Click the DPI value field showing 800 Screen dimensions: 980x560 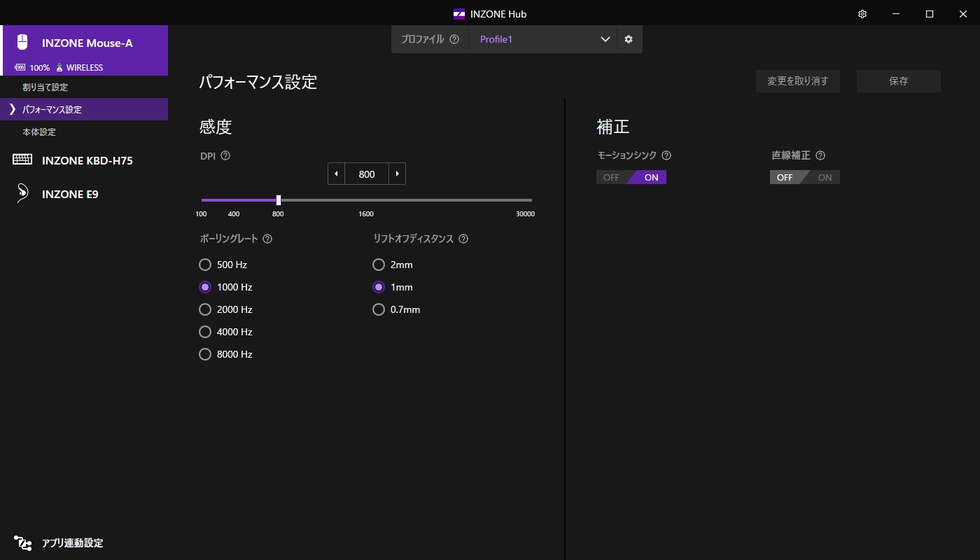pyautogui.click(x=367, y=174)
